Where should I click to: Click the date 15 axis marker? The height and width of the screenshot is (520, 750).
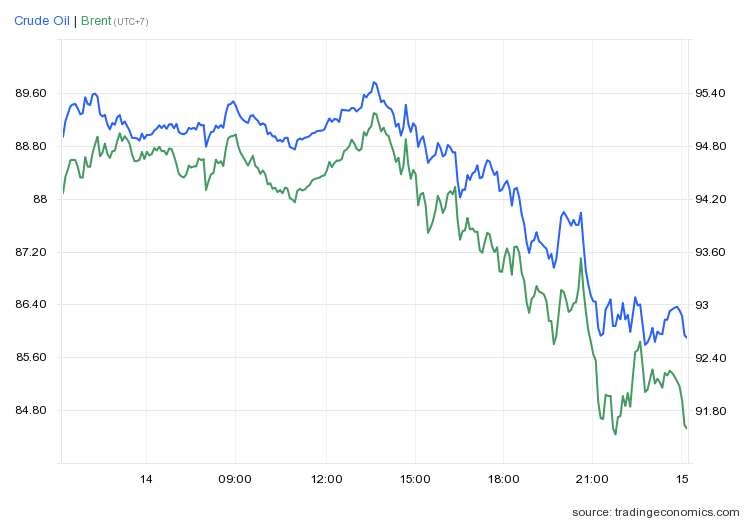(x=683, y=480)
